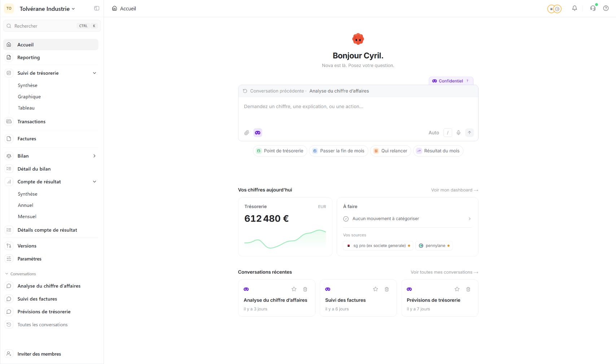Send the message with the arrow button

pos(469,133)
